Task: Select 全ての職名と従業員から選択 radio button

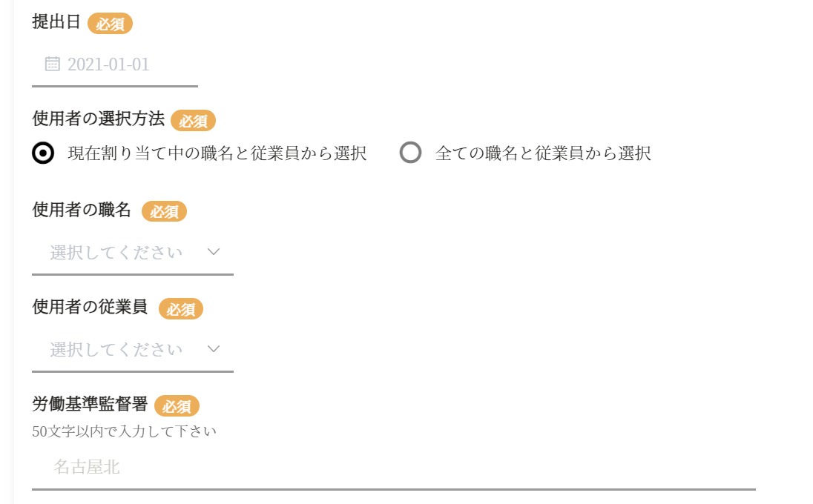Action: (x=410, y=153)
